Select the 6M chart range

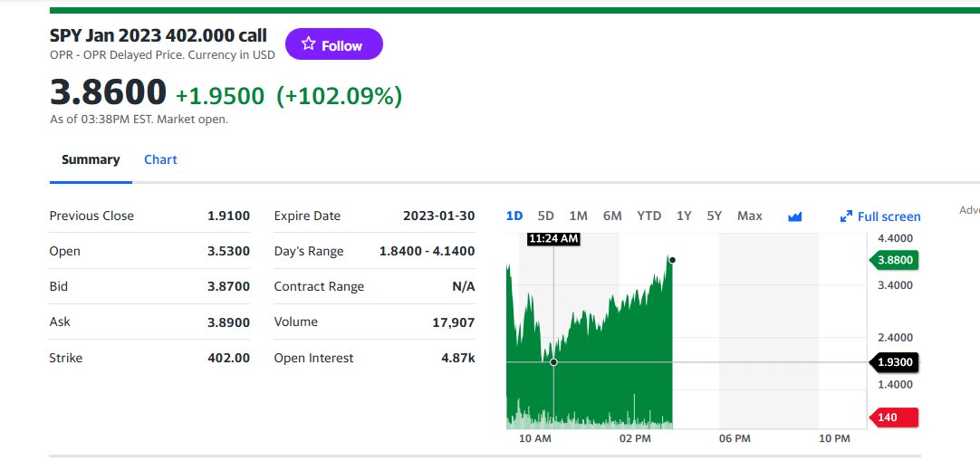pyautogui.click(x=612, y=216)
